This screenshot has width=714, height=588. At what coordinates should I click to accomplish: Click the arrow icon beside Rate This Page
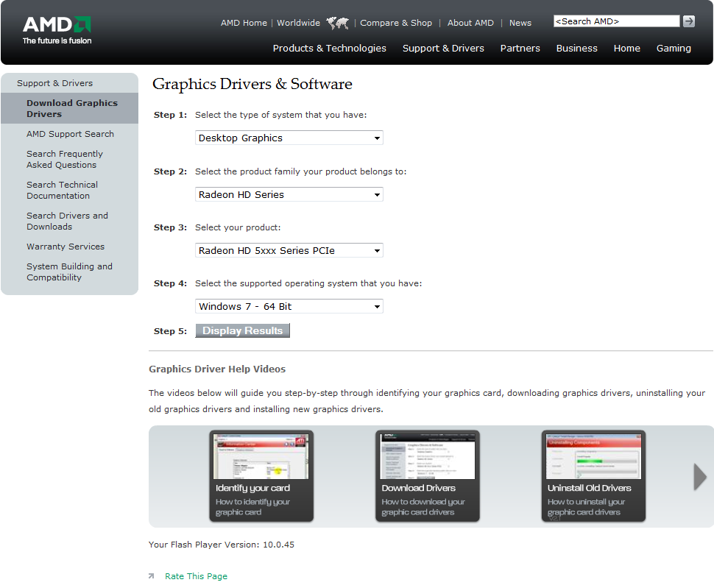(151, 576)
